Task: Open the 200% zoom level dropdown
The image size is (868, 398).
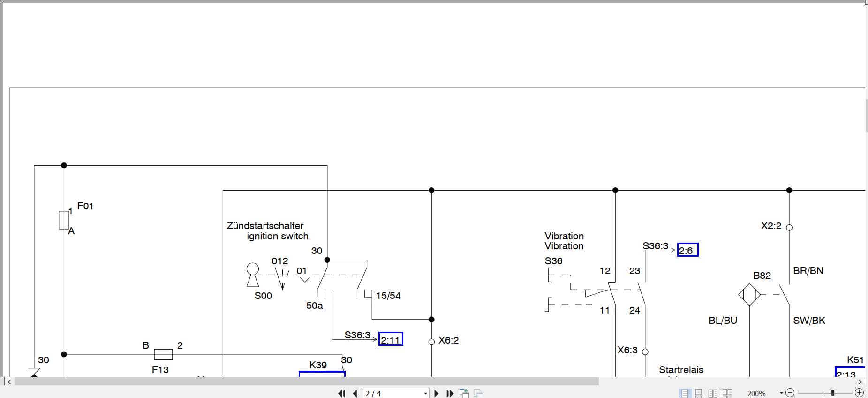Action: click(x=781, y=393)
